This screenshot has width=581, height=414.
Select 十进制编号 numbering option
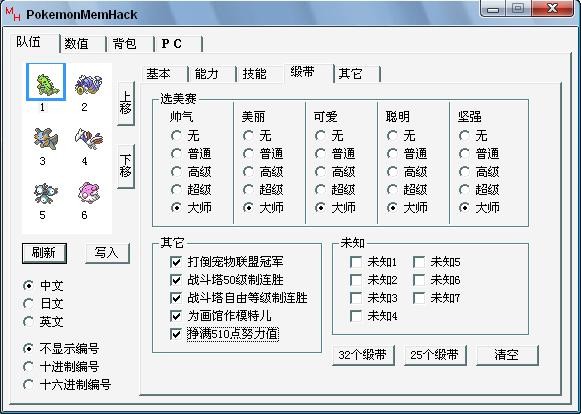61,367
